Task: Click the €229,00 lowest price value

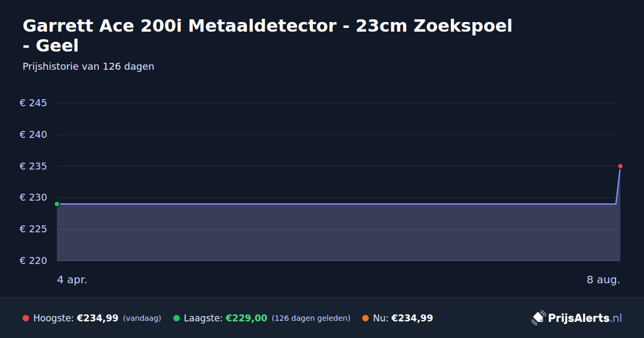Action: [x=246, y=318]
